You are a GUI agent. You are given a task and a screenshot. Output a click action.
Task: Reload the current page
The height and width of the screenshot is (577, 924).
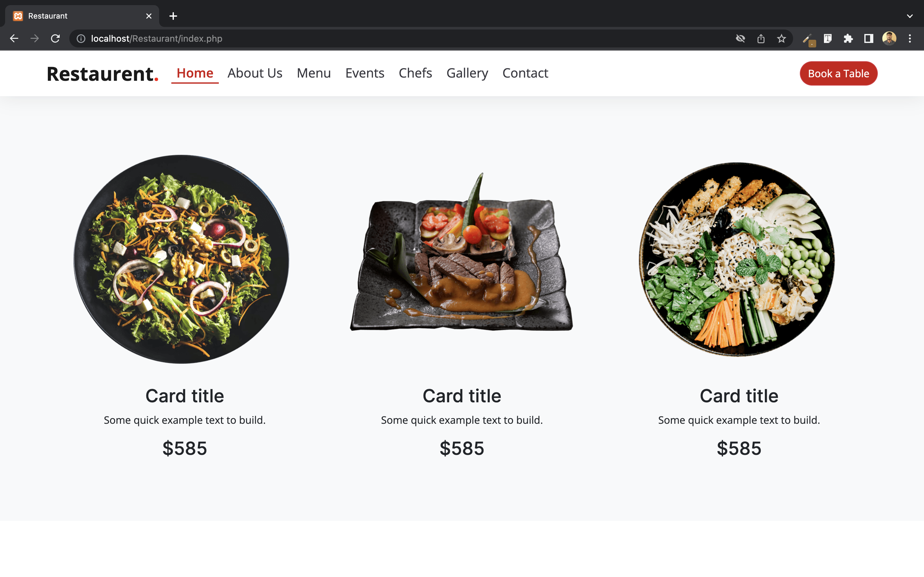point(56,38)
